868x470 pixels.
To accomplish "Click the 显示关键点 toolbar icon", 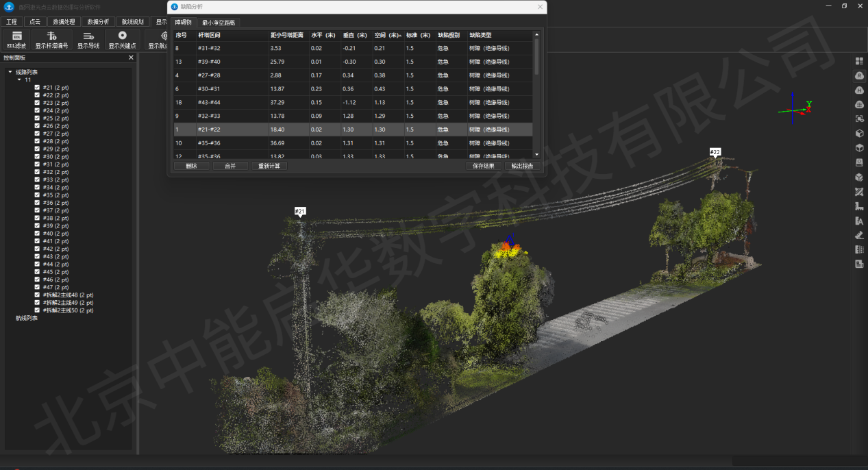I will tap(122, 39).
